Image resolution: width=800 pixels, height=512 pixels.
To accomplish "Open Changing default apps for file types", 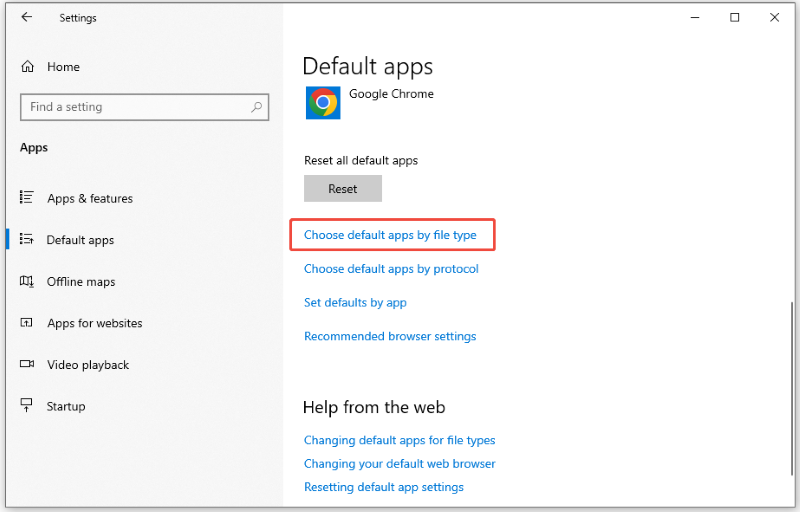I will 399,440.
